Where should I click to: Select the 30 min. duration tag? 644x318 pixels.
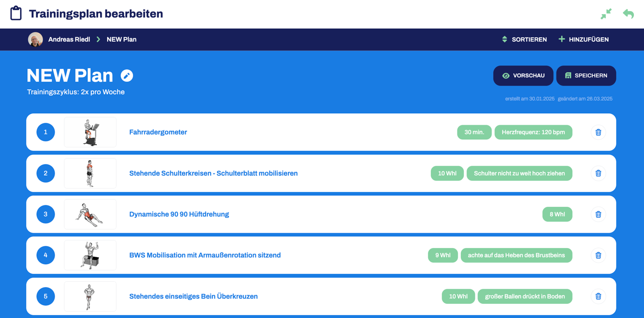coord(474,132)
